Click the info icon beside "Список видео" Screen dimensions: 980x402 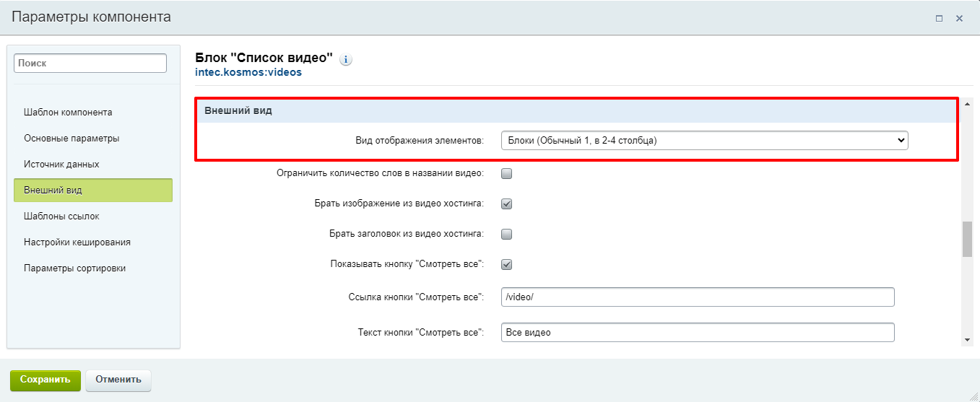pyautogui.click(x=345, y=59)
